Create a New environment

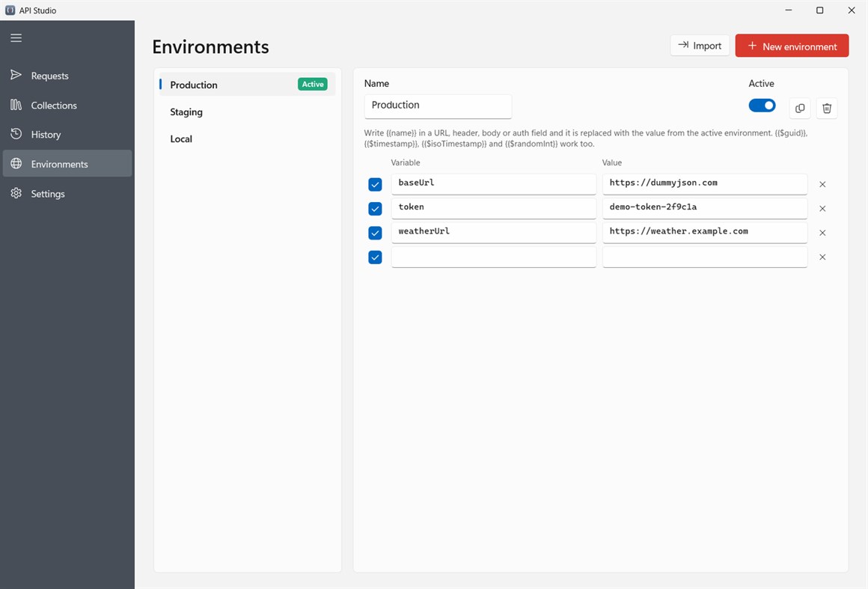pyautogui.click(x=792, y=46)
